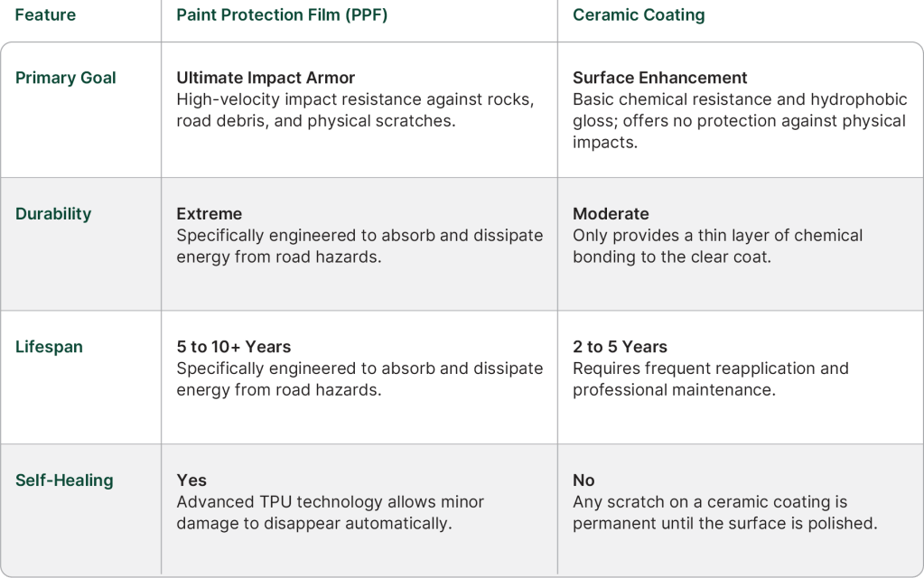This screenshot has width=924, height=578.
Task: Select the 5 to 10+ Years value
Action: tap(234, 347)
